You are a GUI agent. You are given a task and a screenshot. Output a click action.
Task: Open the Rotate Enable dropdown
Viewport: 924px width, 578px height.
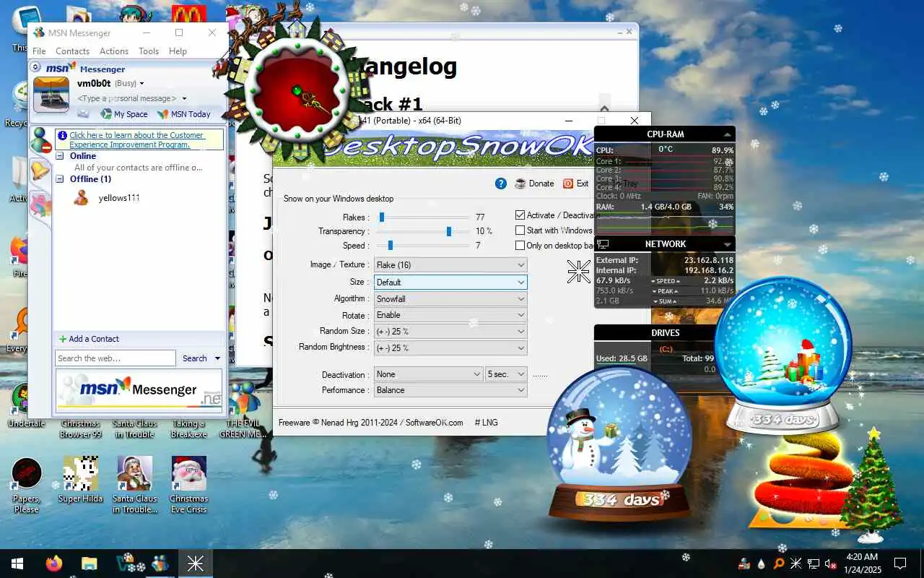[450, 315]
